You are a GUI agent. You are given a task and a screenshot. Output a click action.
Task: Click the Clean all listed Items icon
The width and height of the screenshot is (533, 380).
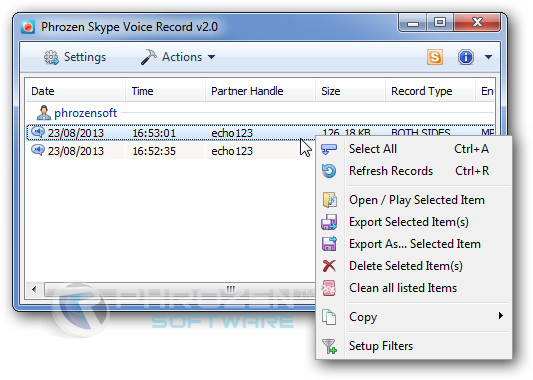[x=329, y=288]
